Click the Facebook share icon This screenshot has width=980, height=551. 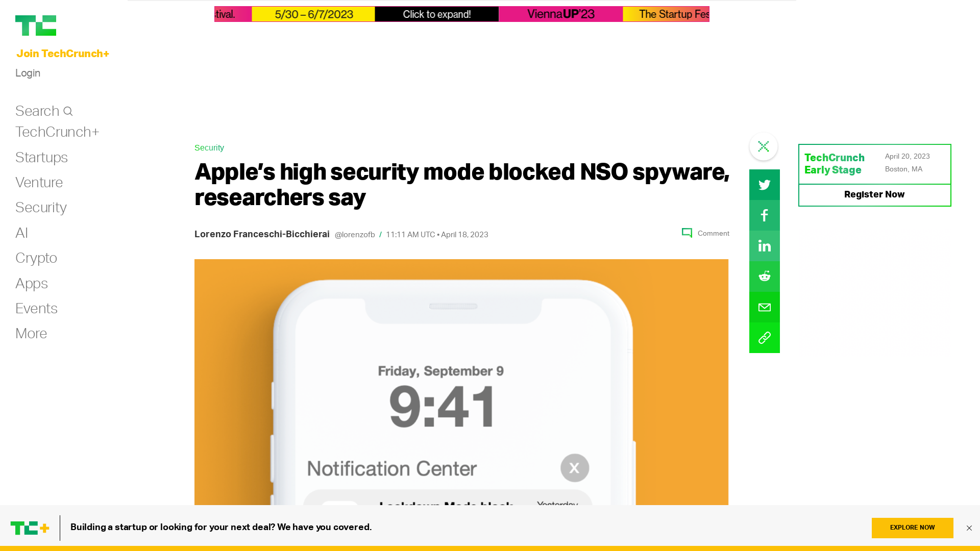coord(764,215)
